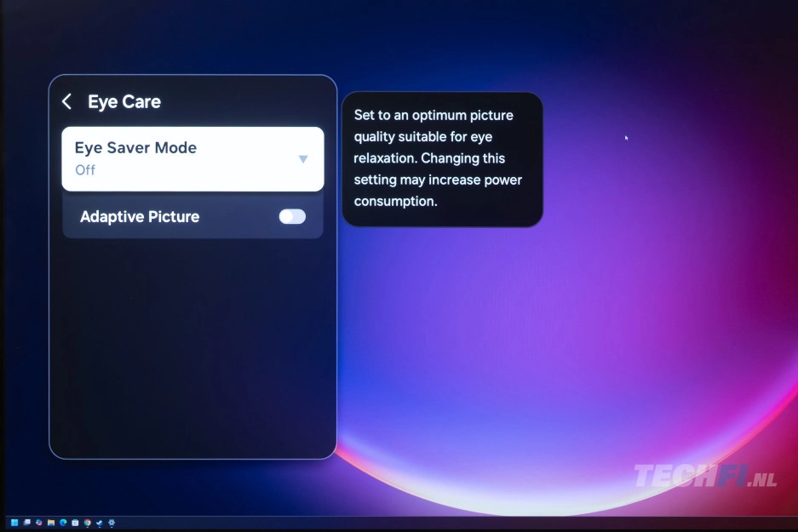The image size is (798, 532).
Task: Open the Windows Start menu
Action: (14, 523)
